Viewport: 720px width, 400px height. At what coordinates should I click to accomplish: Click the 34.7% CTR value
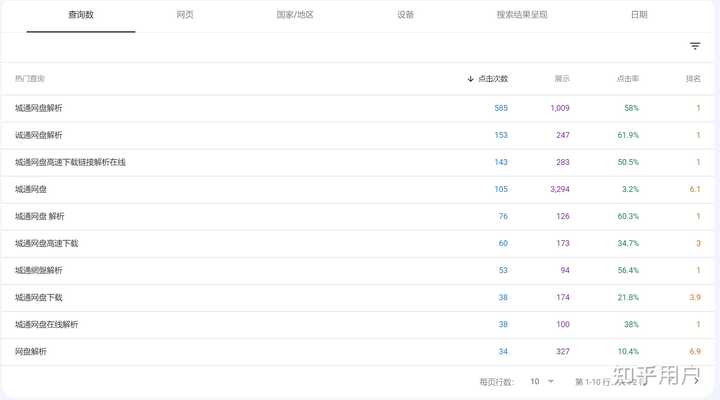point(628,243)
